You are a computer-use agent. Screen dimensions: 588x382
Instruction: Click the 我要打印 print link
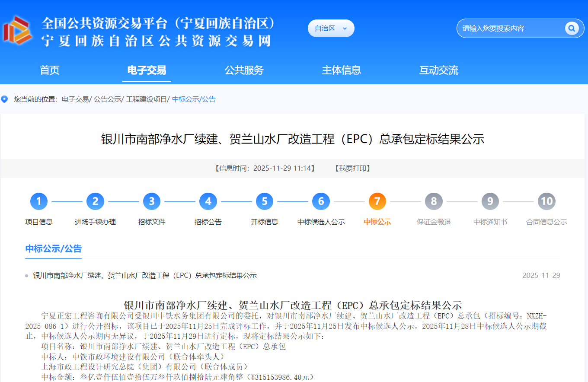pyautogui.click(x=353, y=169)
